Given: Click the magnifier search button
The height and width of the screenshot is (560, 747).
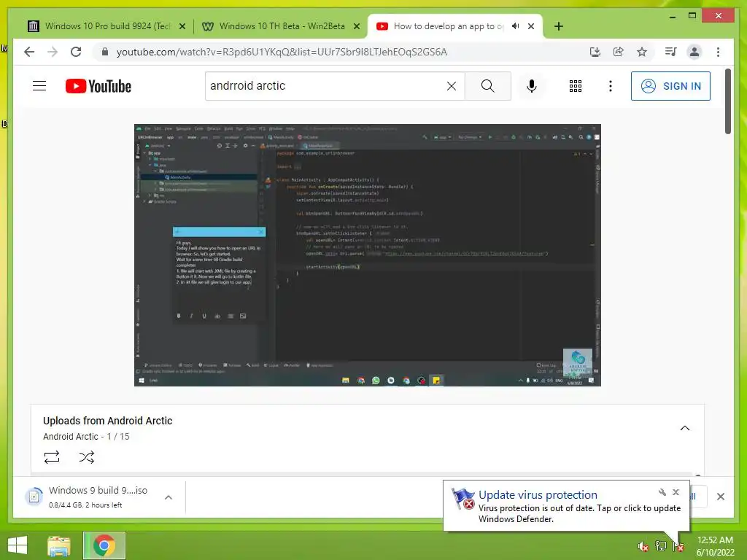Looking at the screenshot, I should tap(488, 86).
